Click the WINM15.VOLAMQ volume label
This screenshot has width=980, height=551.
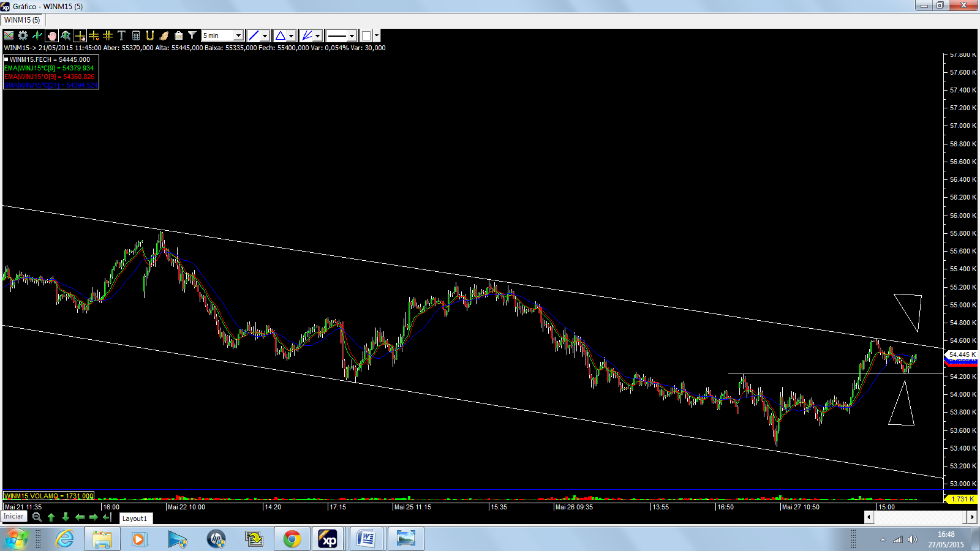48,496
